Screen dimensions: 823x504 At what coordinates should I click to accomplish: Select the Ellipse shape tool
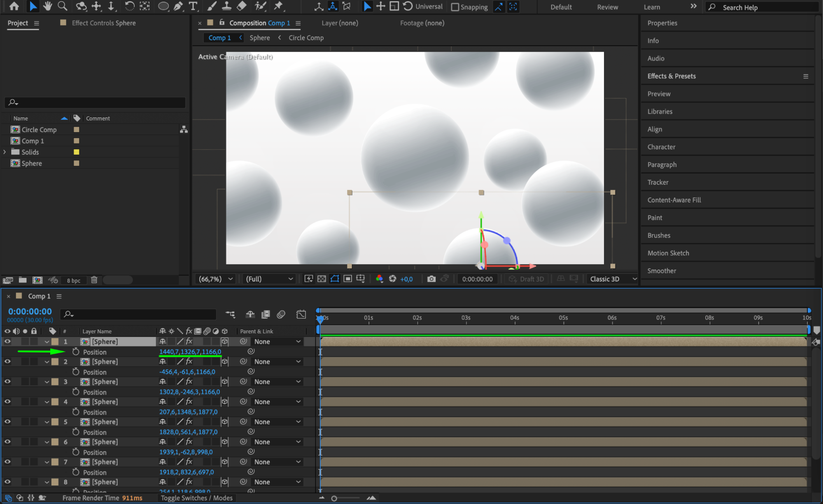click(x=163, y=6)
